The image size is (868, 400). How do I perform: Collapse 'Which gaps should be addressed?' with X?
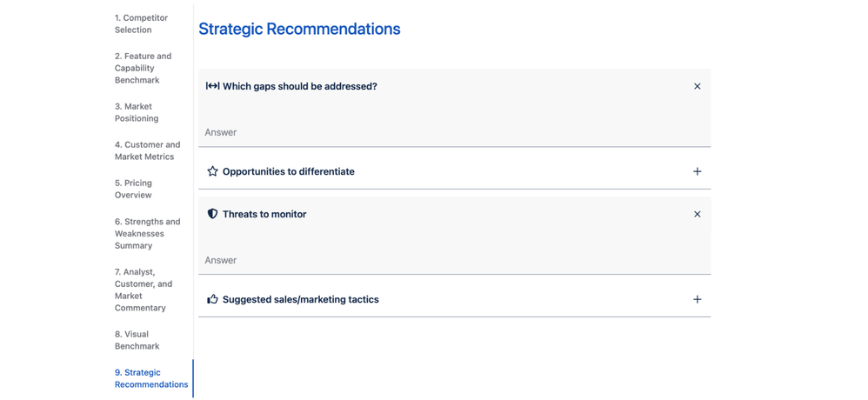pos(697,86)
